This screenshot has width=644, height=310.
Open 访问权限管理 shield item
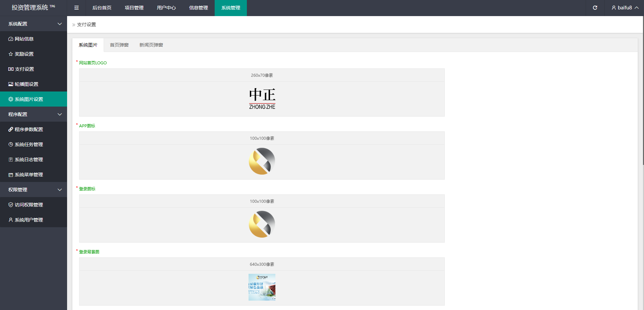point(29,205)
